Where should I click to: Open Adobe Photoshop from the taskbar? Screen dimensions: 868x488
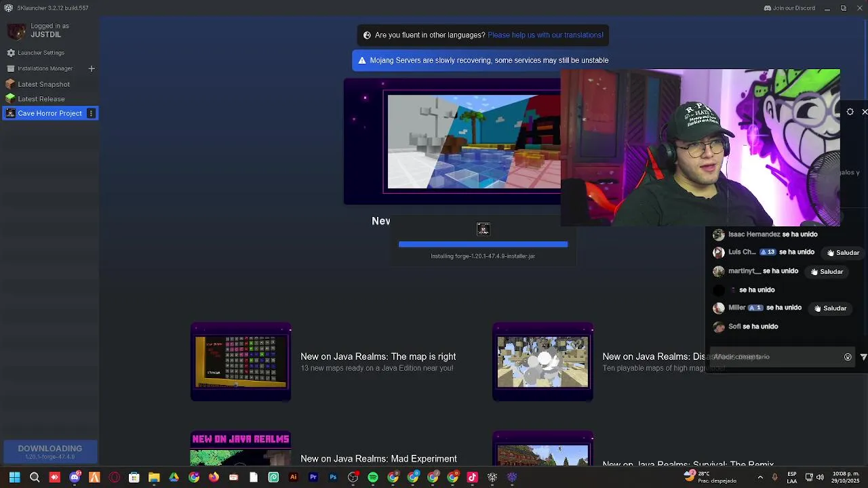(333, 477)
